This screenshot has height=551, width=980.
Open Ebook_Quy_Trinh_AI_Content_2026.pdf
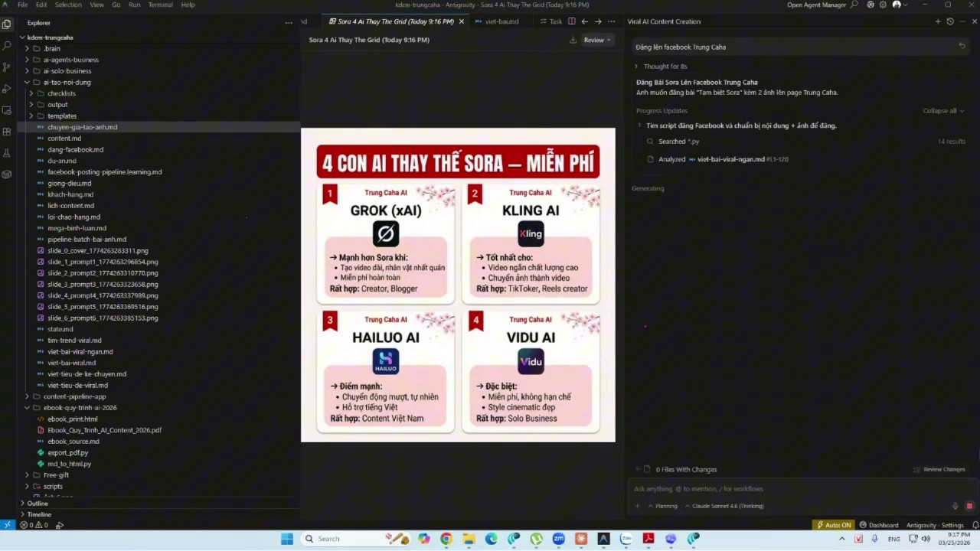click(104, 430)
